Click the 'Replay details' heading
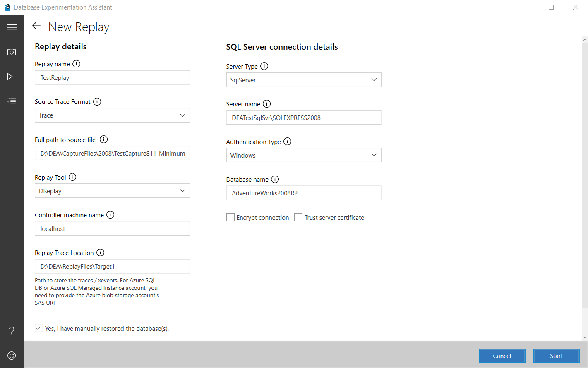The width and height of the screenshot is (588, 368). [61, 46]
